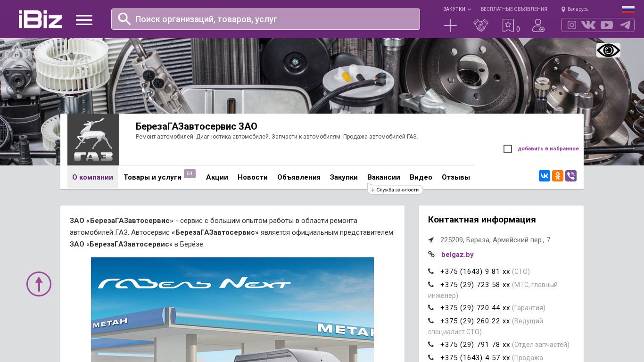Reveal phone +375 (29) 723 58 xx

click(475, 285)
